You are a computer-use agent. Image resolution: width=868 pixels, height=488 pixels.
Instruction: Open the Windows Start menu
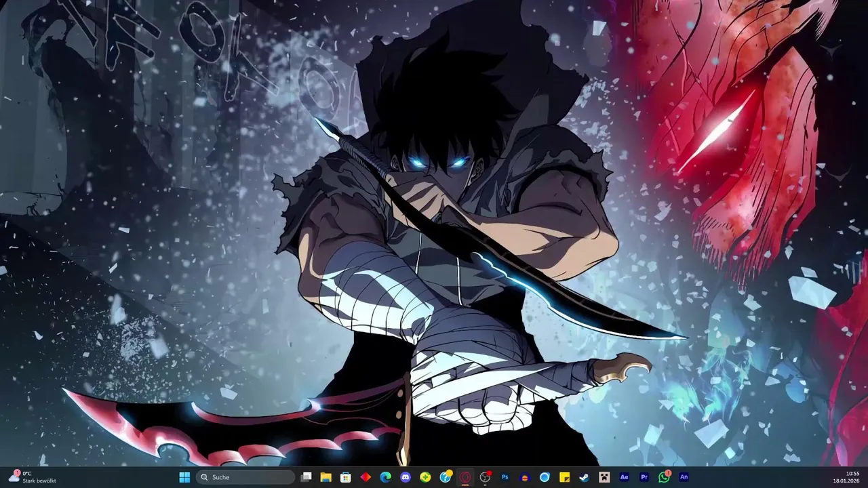point(184,477)
